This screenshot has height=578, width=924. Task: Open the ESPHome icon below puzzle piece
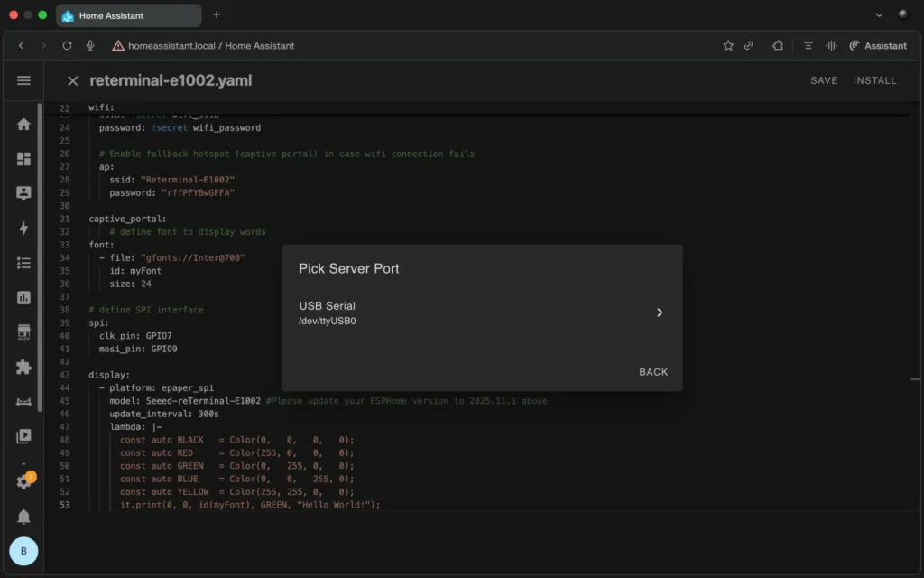tap(23, 402)
